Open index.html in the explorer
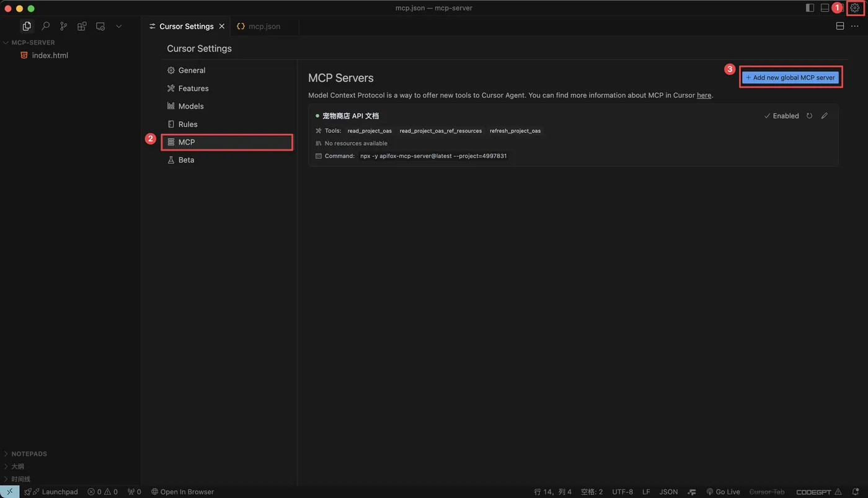The image size is (868, 498). click(50, 55)
